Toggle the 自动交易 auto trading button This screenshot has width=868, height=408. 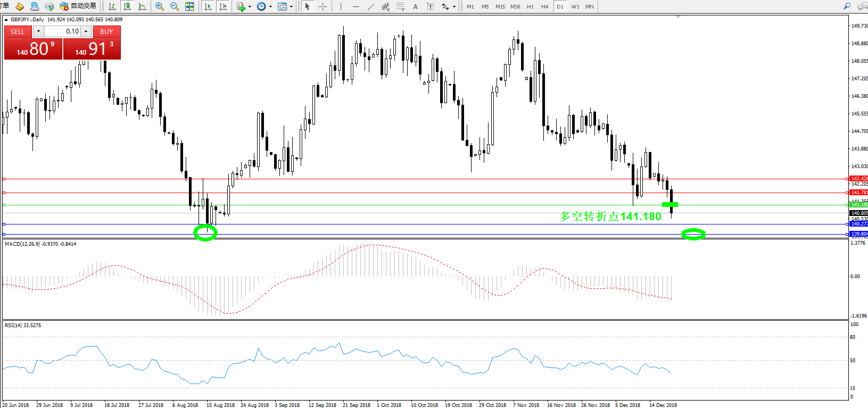tap(78, 6)
